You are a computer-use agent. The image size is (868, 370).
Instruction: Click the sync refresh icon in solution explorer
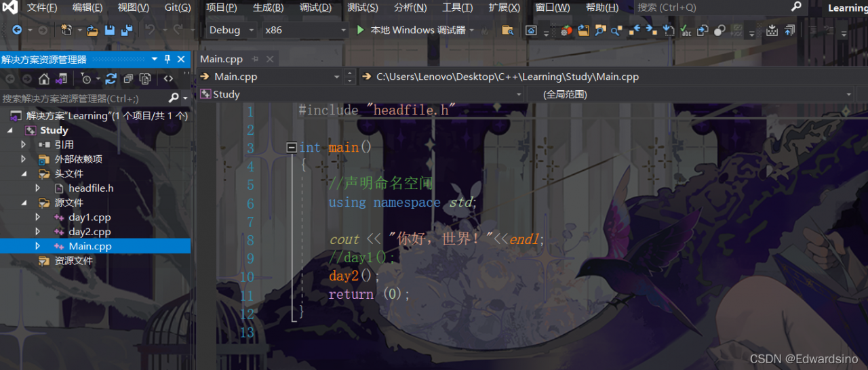click(x=111, y=79)
